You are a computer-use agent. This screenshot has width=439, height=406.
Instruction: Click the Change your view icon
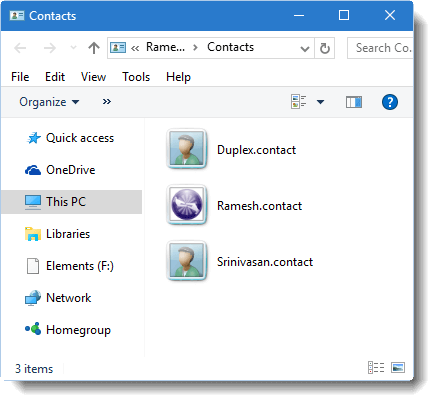pyautogui.click(x=298, y=102)
